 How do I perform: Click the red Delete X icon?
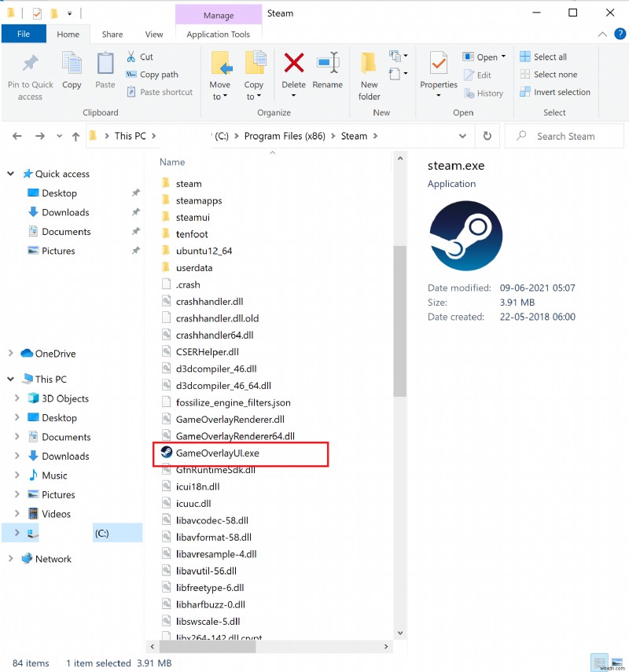click(294, 63)
